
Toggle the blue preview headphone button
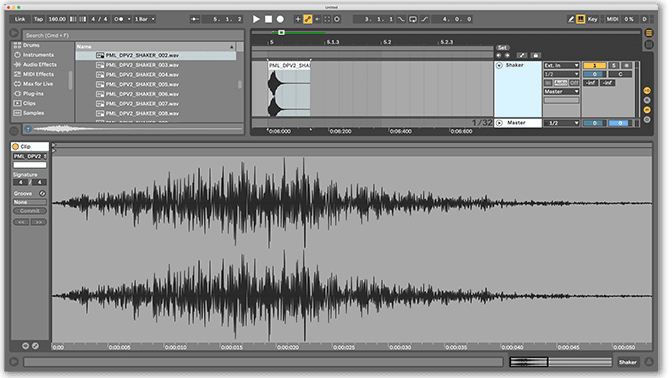pyautogui.click(x=28, y=129)
